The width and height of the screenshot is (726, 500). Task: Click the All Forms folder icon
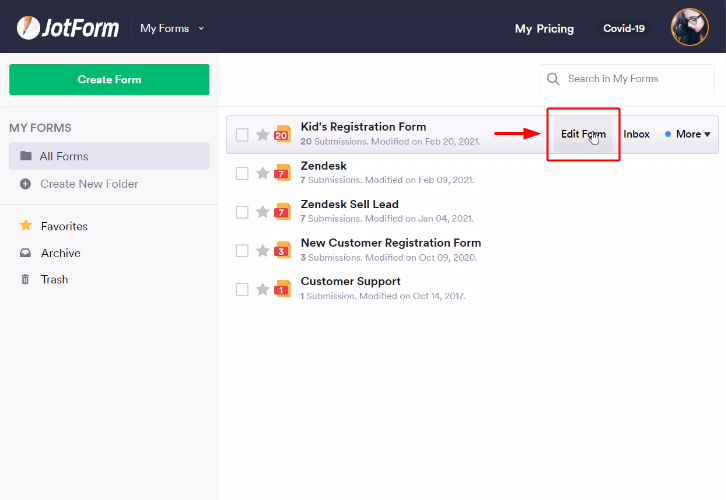tap(26, 156)
